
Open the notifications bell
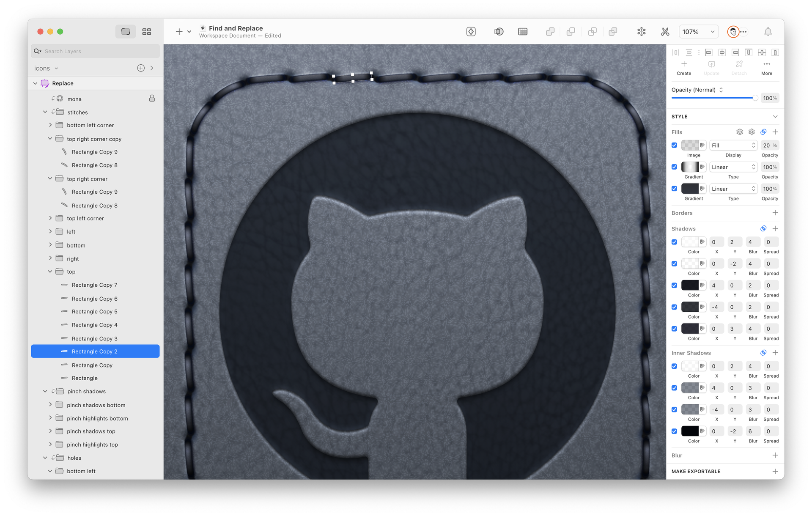click(x=768, y=32)
